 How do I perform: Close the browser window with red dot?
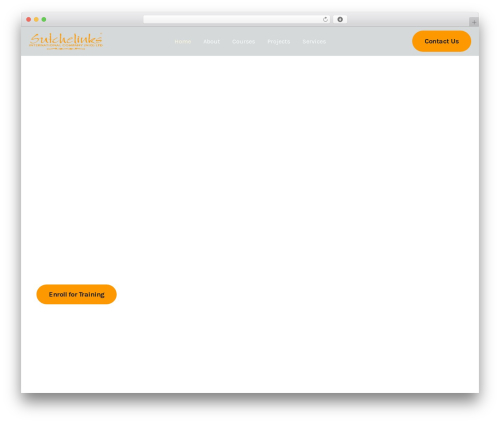click(29, 19)
